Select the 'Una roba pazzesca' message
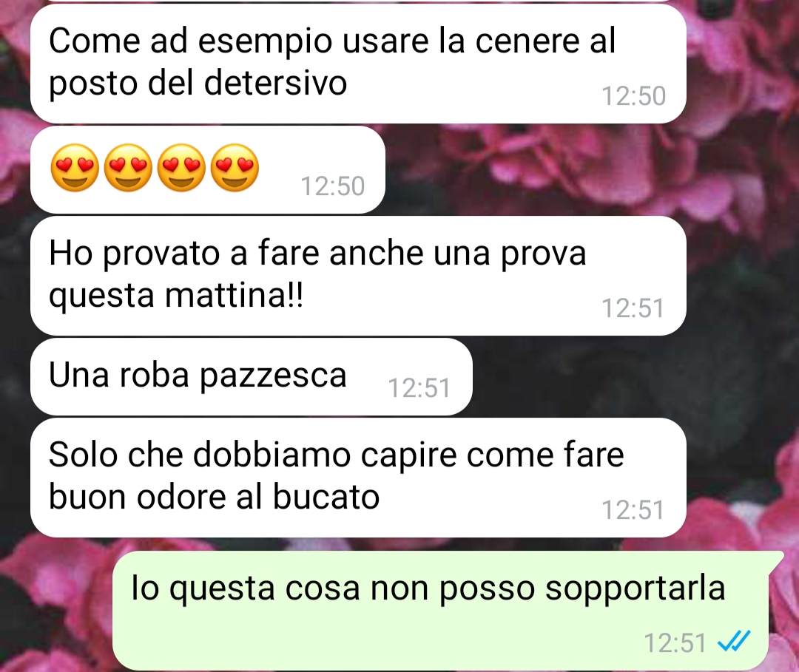The height and width of the screenshot is (672, 799). (x=252, y=377)
